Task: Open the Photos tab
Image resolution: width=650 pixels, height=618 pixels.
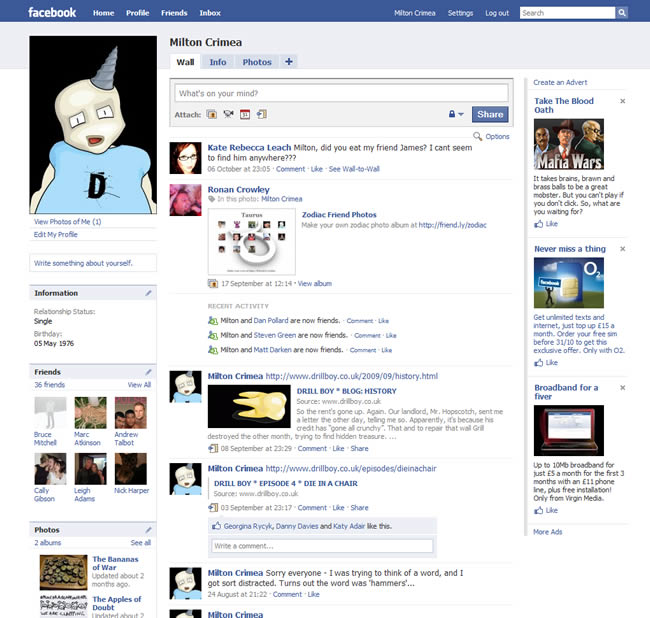Action: point(257,62)
